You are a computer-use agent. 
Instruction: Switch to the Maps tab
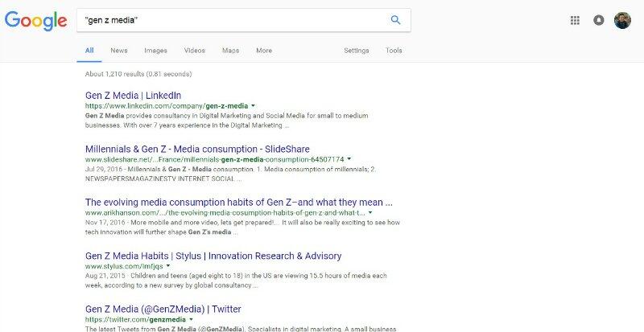tap(230, 51)
